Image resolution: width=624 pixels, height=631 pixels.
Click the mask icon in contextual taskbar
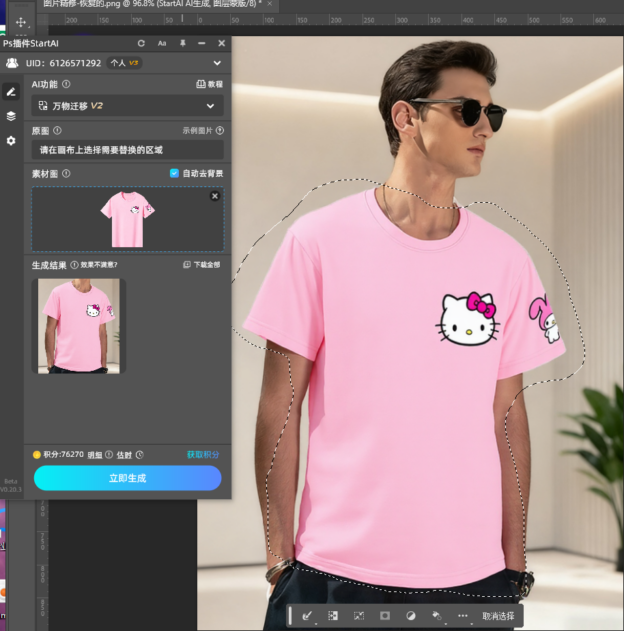[384, 616]
